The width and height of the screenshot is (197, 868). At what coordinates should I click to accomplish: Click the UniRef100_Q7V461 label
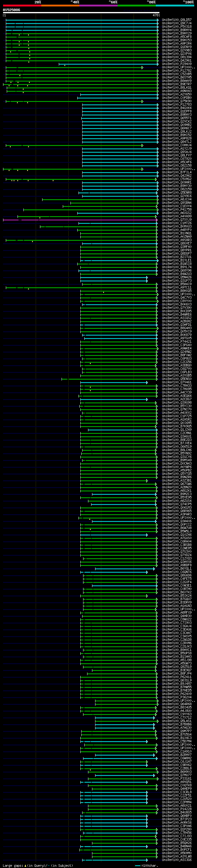tap(176, 382)
